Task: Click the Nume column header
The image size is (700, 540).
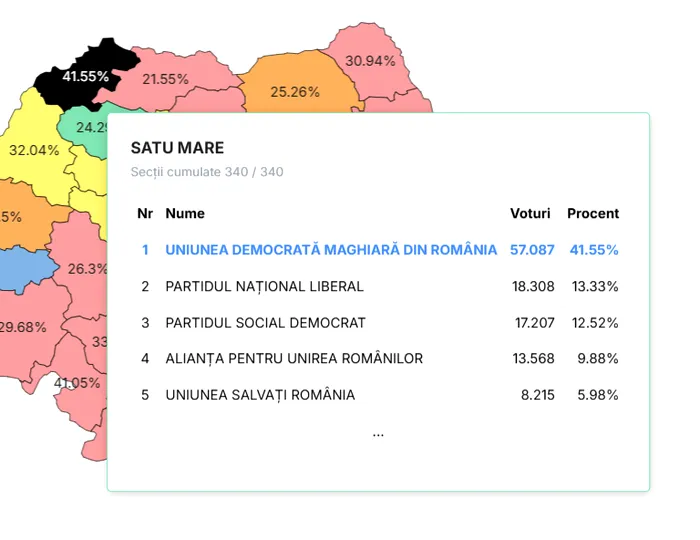Action: click(185, 214)
